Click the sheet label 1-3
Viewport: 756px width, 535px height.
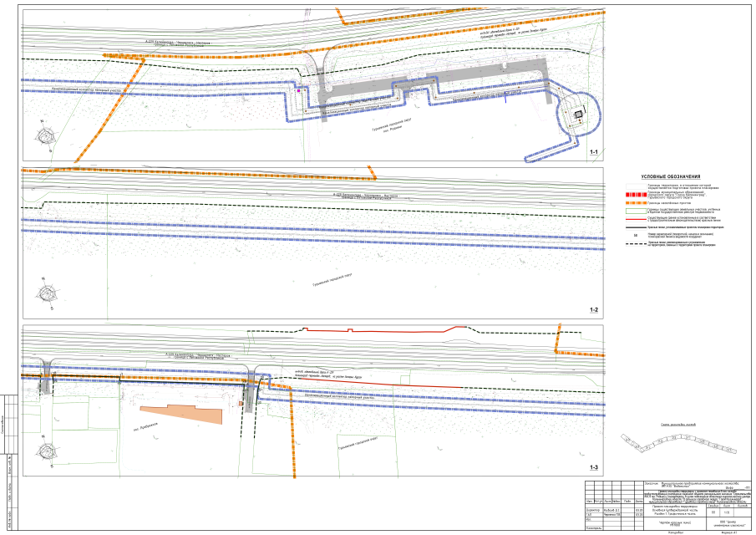coord(594,467)
